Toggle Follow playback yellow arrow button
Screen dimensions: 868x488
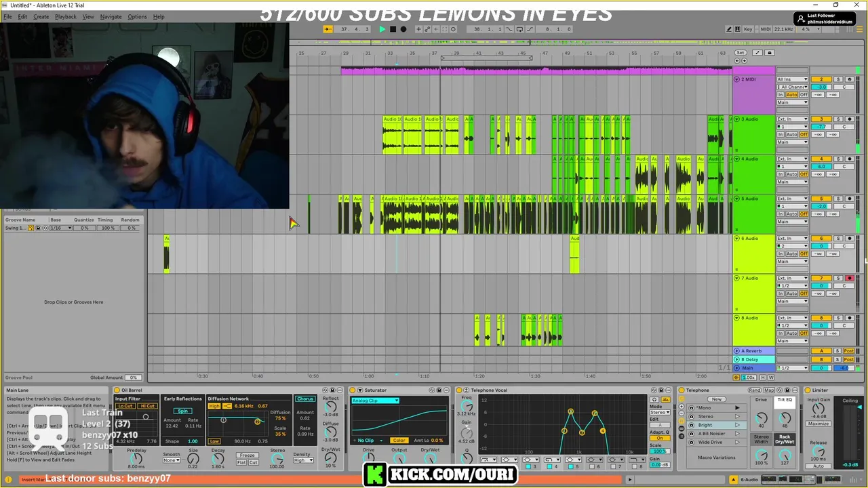(328, 29)
